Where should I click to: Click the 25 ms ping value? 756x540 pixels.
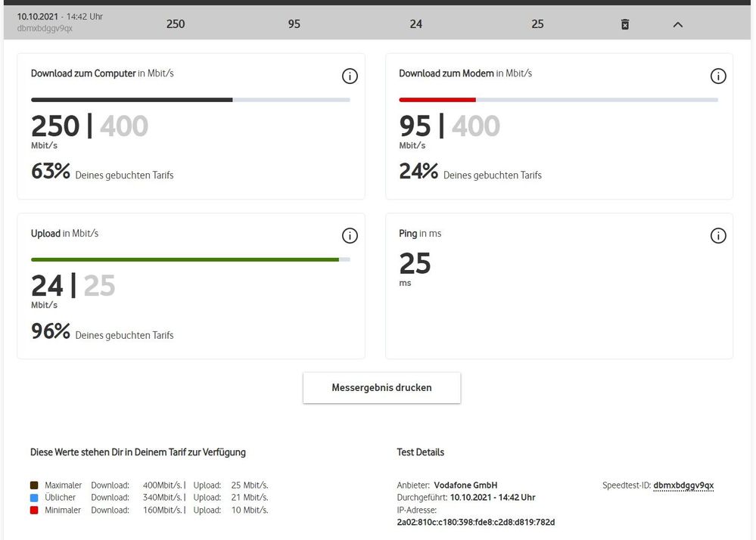(x=415, y=264)
